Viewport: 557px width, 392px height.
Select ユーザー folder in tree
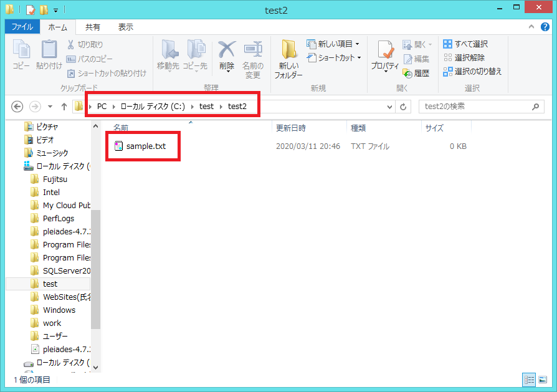[49, 336]
